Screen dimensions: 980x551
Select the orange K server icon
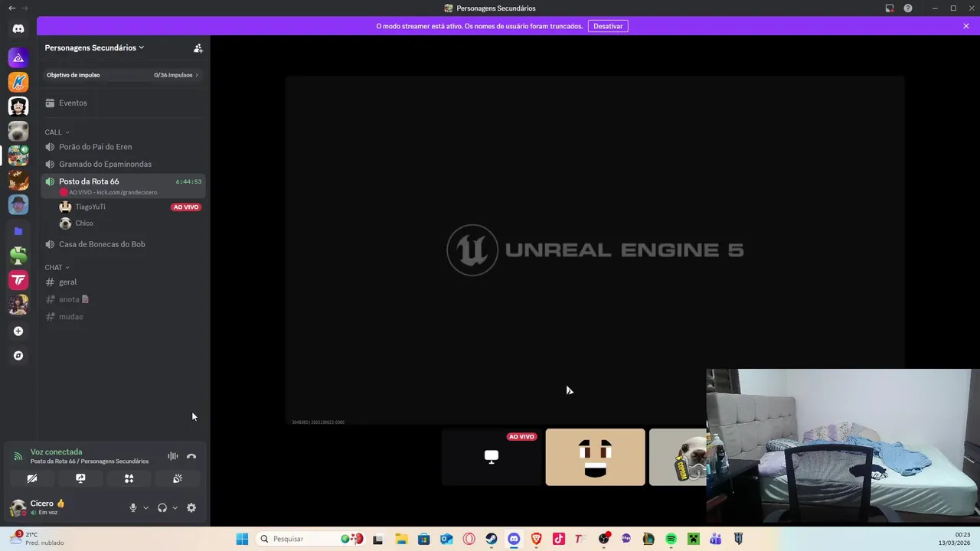pos(18,82)
